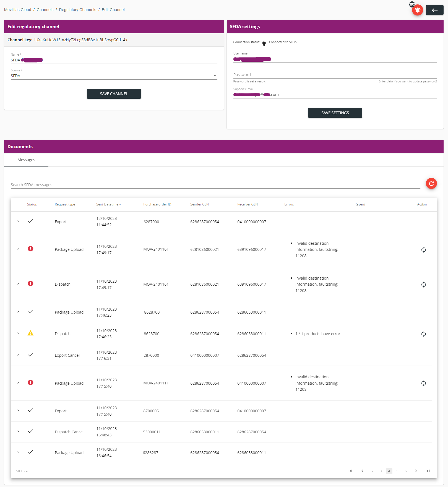This screenshot has width=448, height=487.
Task: Click the Receiver GLN column header
Action: [x=248, y=204]
